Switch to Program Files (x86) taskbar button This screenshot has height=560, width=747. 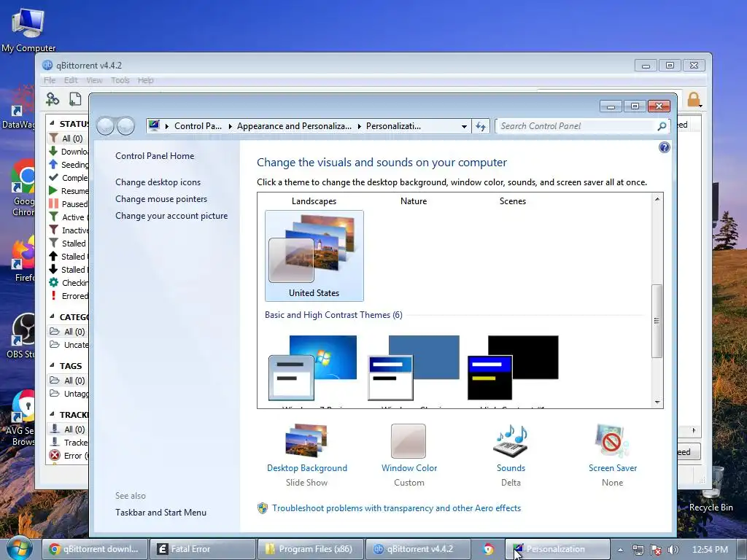click(x=311, y=549)
